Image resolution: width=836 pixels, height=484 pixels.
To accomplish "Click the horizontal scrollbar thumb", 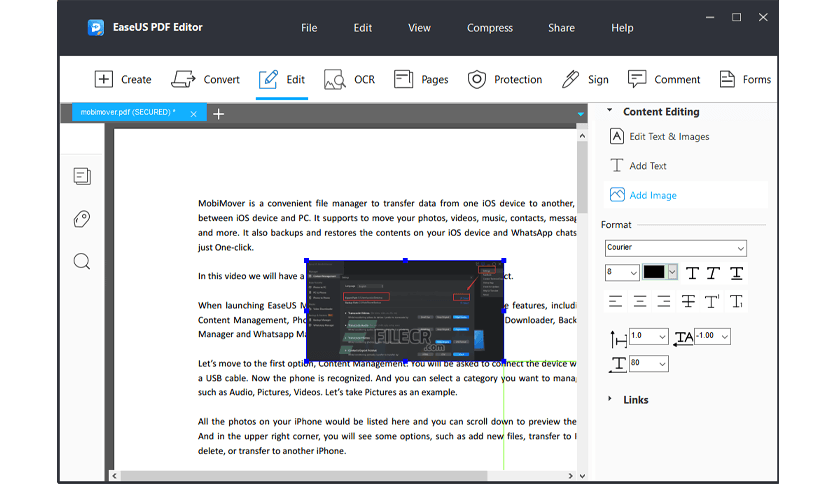I will point(303,475).
